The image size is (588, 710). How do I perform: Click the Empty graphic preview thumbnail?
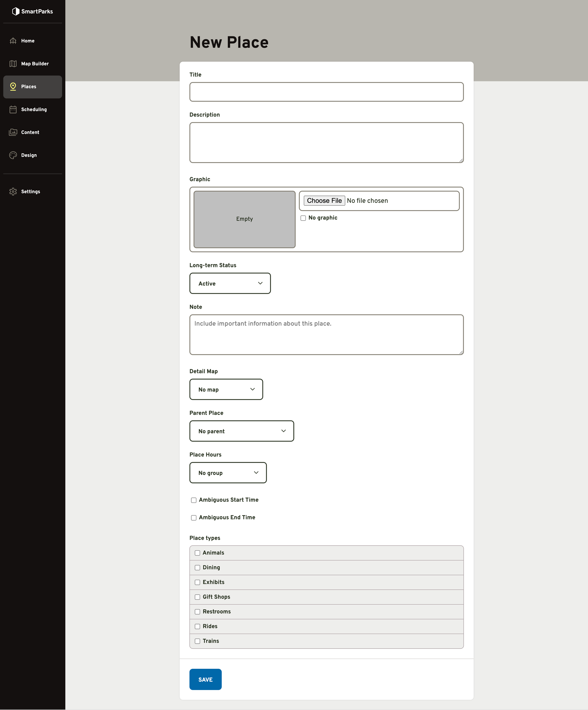pos(245,219)
